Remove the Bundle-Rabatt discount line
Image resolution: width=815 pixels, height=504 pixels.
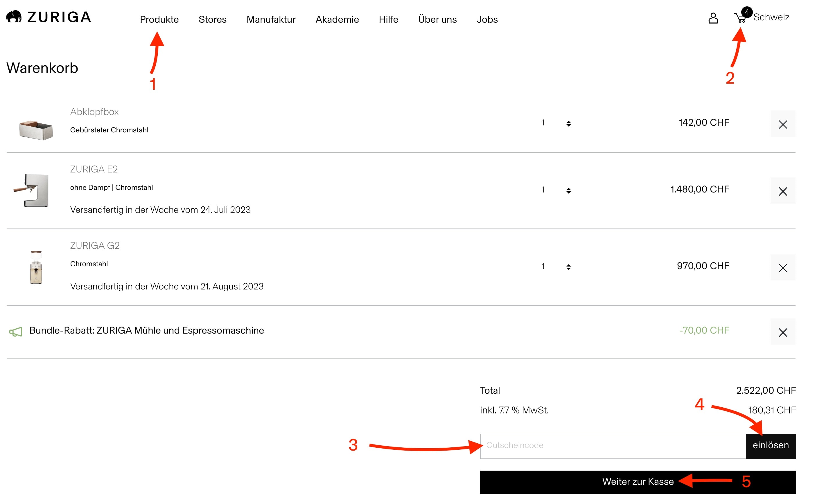(x=783, y=332)
